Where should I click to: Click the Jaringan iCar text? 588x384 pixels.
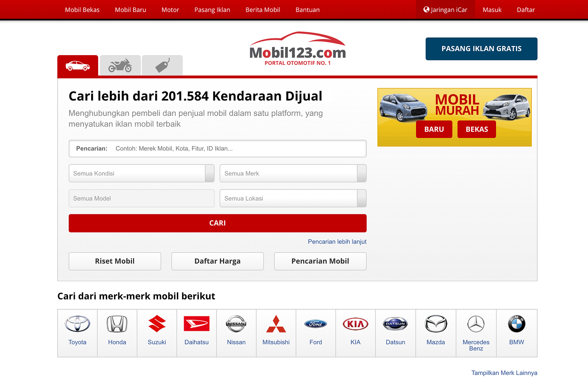click(449, 10)
